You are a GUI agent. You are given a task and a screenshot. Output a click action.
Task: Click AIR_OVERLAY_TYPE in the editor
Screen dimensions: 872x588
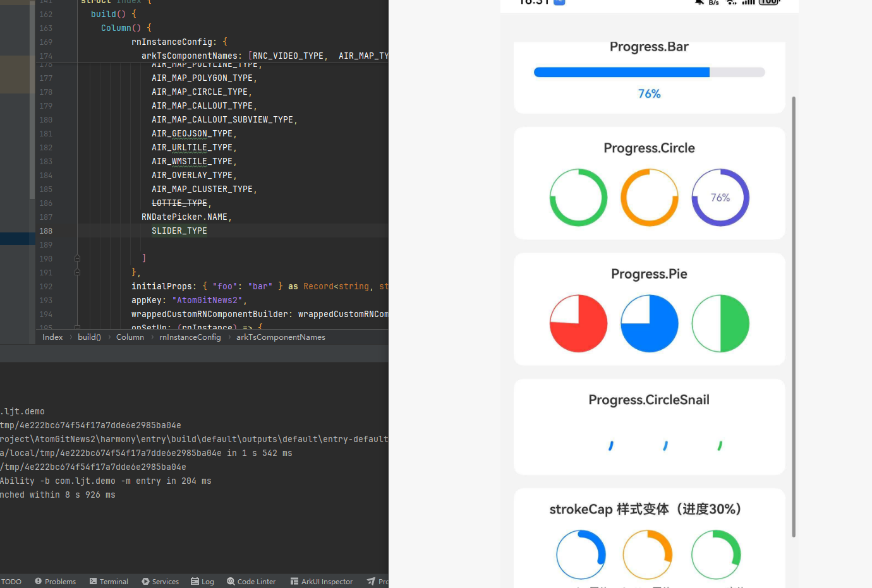[x=192, y=175]
